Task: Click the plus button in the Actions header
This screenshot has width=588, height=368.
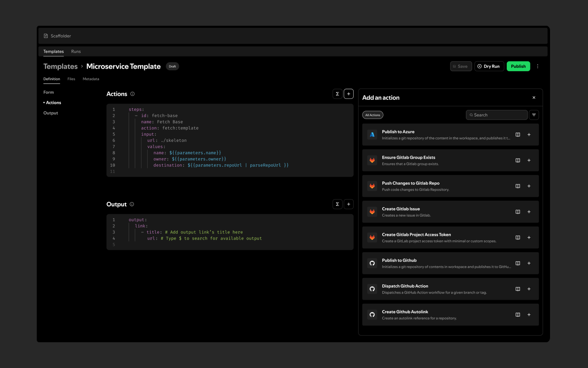Action: coord(349,94)
